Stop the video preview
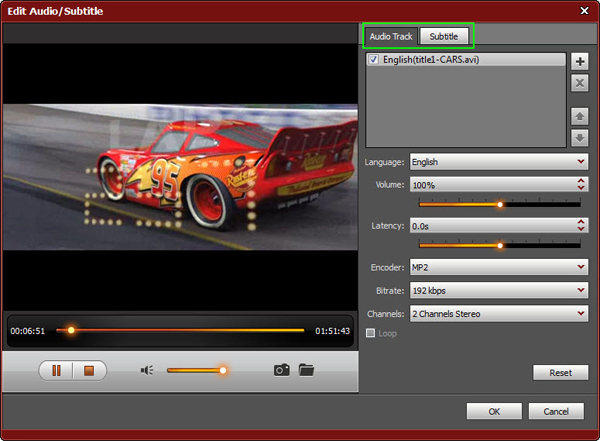The width and height of the screenshot is (600, 441). coord(89,371)
